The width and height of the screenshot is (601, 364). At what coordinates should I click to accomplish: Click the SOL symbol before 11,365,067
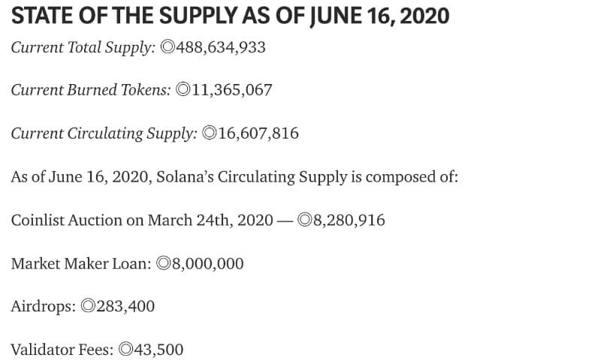point(183,91)
